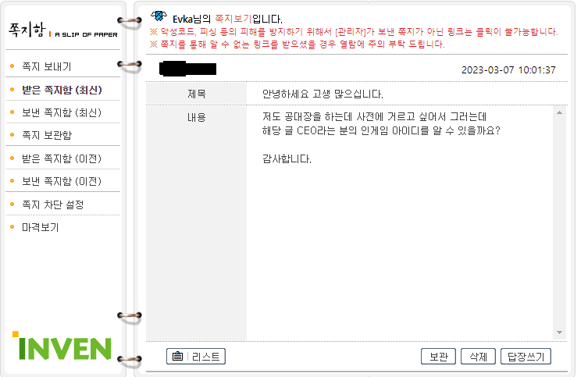Click the 보관 button

click(x=438, y=357)
